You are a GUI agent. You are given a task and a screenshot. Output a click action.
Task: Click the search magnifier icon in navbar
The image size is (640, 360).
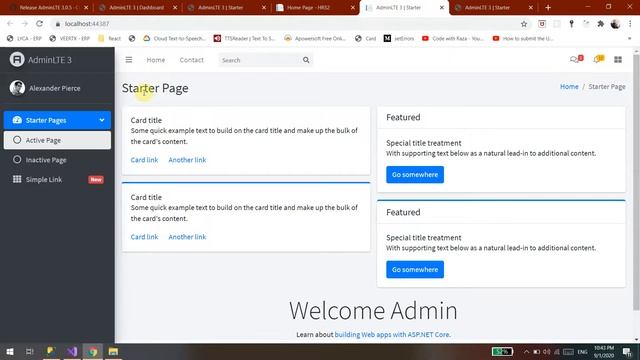click(x=306, y=60)
